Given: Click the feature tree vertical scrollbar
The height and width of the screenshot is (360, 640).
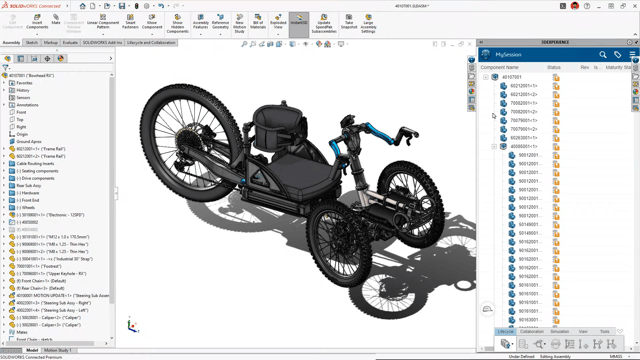Looking at the screenshot, I should pyautogui.click(x=112, y=190).
